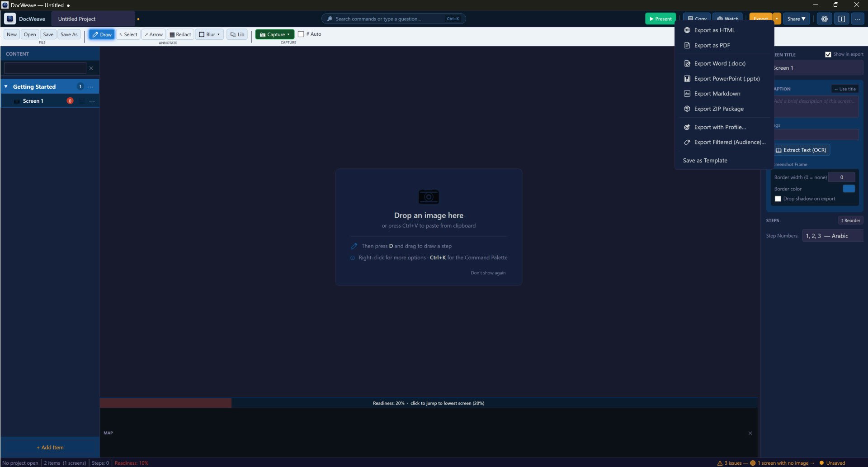
Task: Collapse the Getting Started section arrow
Action: point(6,86)
